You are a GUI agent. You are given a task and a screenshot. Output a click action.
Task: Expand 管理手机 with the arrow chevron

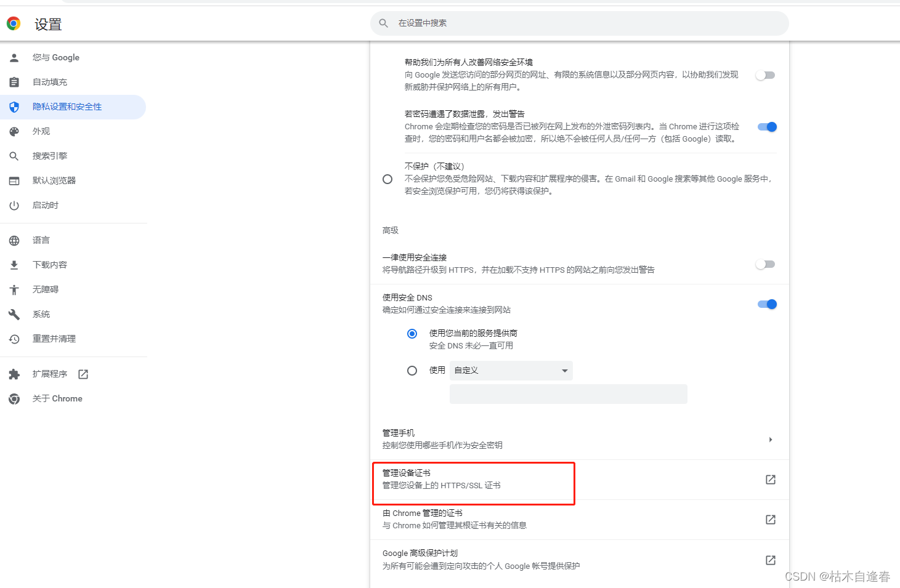(771, 440)
